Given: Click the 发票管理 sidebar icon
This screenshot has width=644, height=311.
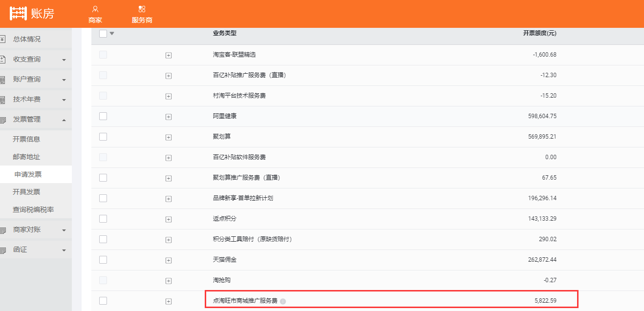Looking at the screenshot, I should coord(2,120).
